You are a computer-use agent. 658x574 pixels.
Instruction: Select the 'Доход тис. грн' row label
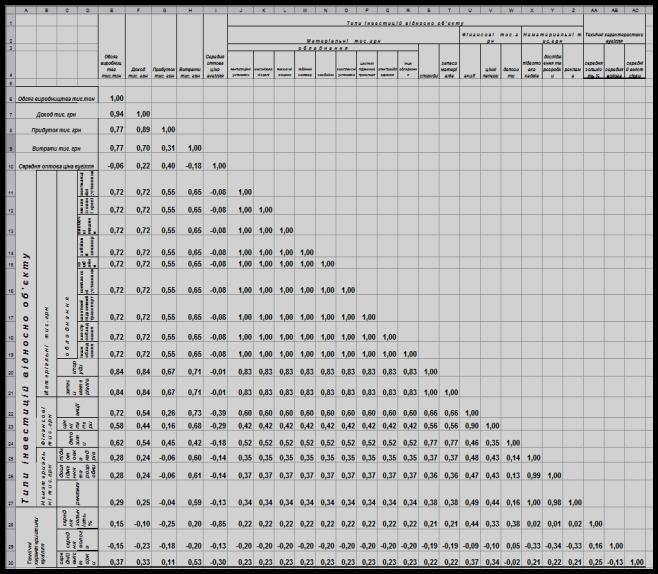[57, 111]
